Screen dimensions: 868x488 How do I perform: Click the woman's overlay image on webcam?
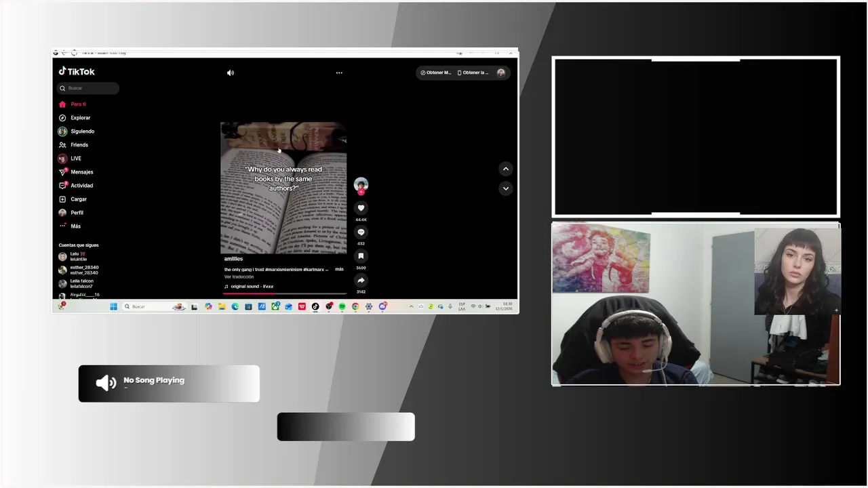(797, 271)
